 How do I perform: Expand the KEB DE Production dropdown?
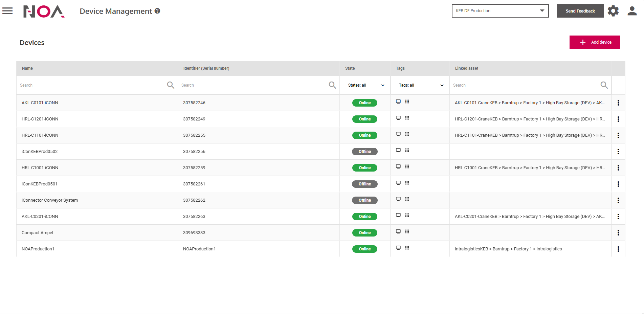[x=500, y=11]
